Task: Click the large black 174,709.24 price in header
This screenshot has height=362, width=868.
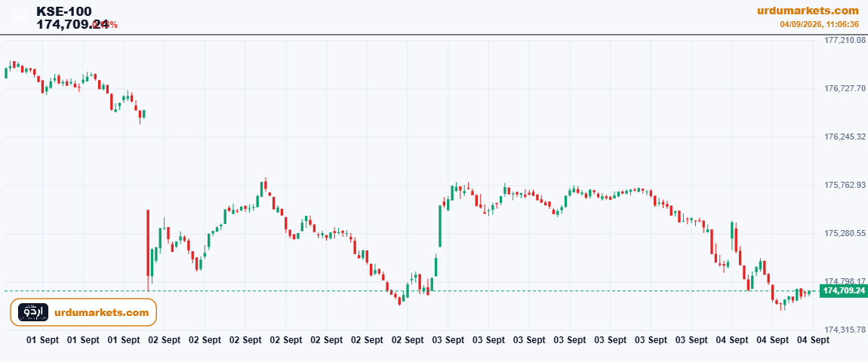Action: [72, 24]
